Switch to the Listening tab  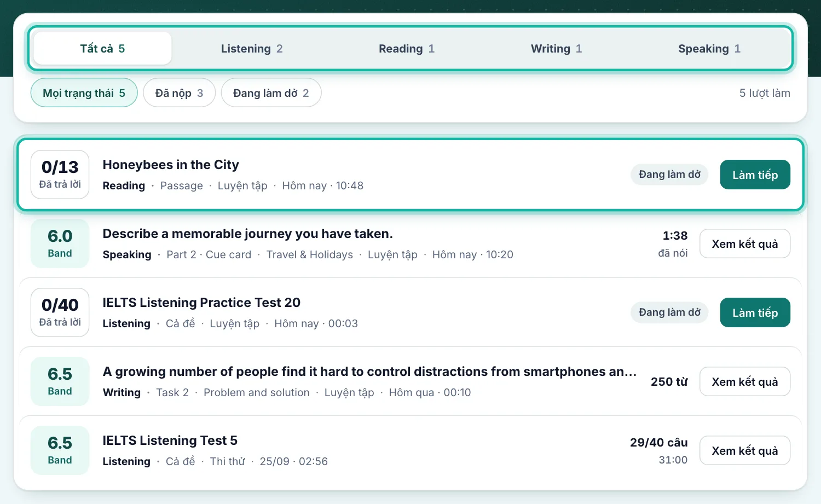click(252, 48)
